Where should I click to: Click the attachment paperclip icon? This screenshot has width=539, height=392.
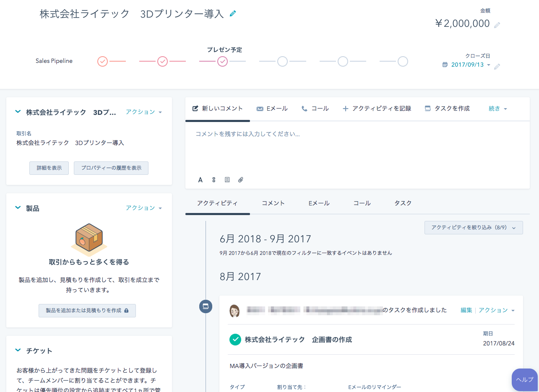[x=240, y=180]
